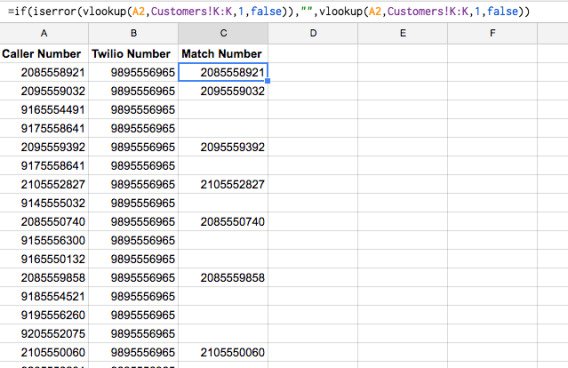The height and width of the screenshot is (368, 568).
Task: Click match number 2105552827 in column C
Action: click(x=223, y=184)
